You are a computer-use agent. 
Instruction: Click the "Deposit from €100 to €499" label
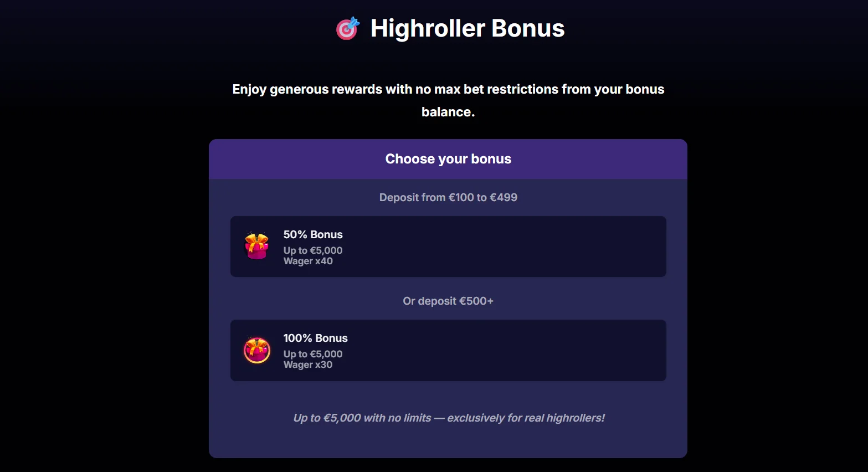tap(448, 197)
